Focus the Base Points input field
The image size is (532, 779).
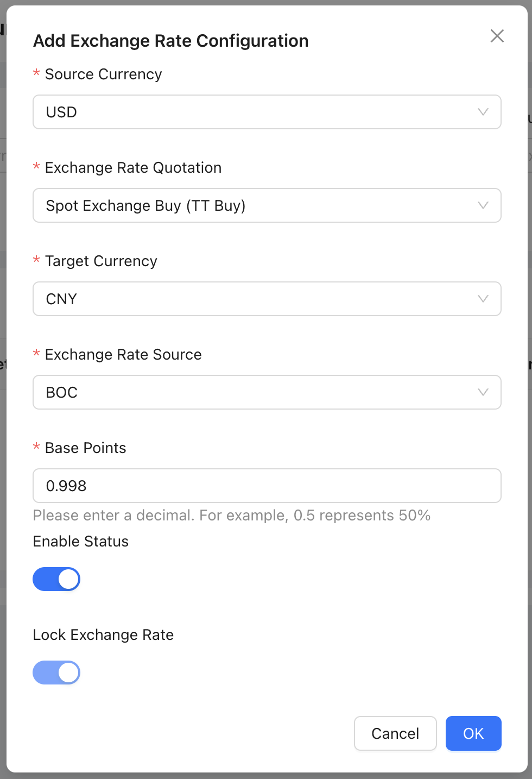(266, 486)
